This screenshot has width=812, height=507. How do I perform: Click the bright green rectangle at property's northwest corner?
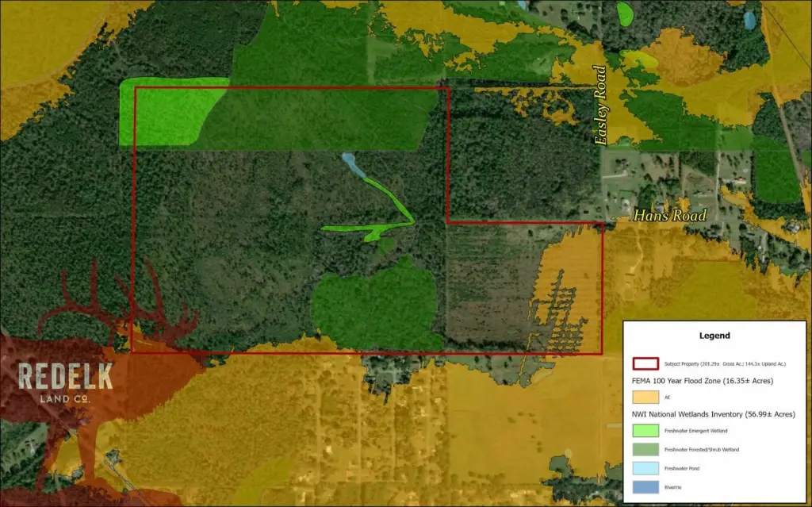(x=163, y=111)
